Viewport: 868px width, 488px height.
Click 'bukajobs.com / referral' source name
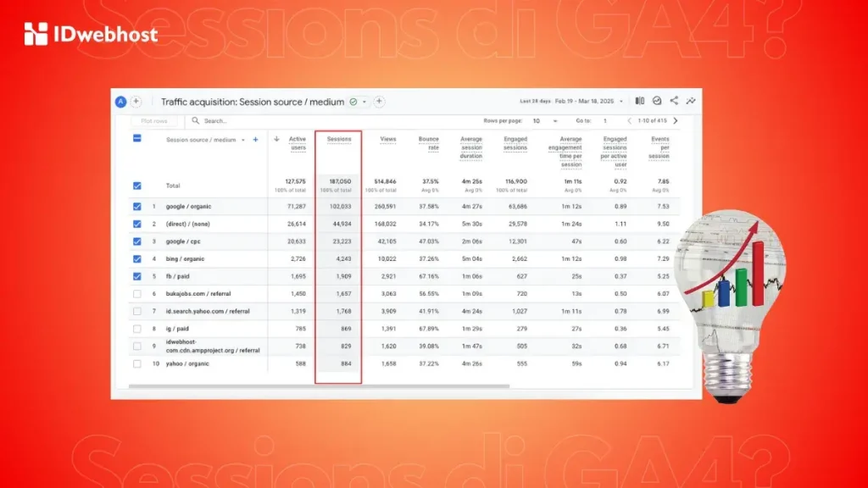click(198, 294)
